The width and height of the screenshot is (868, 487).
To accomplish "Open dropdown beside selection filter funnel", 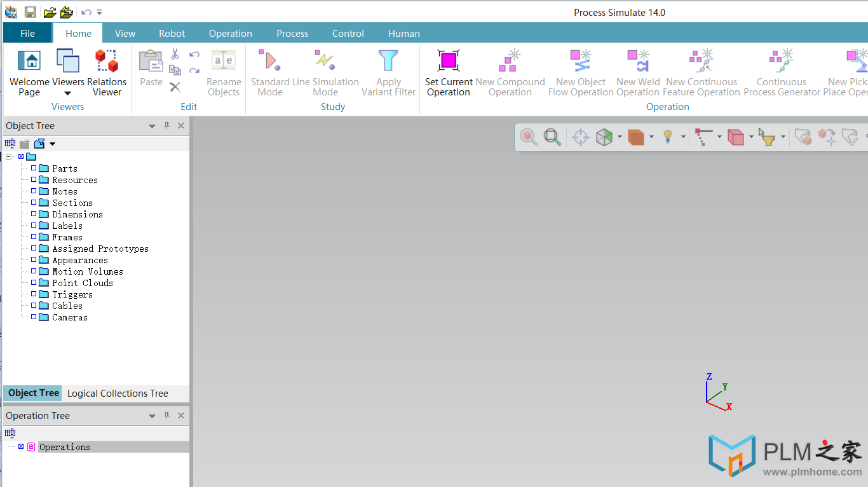I will (x=783, y=137).
